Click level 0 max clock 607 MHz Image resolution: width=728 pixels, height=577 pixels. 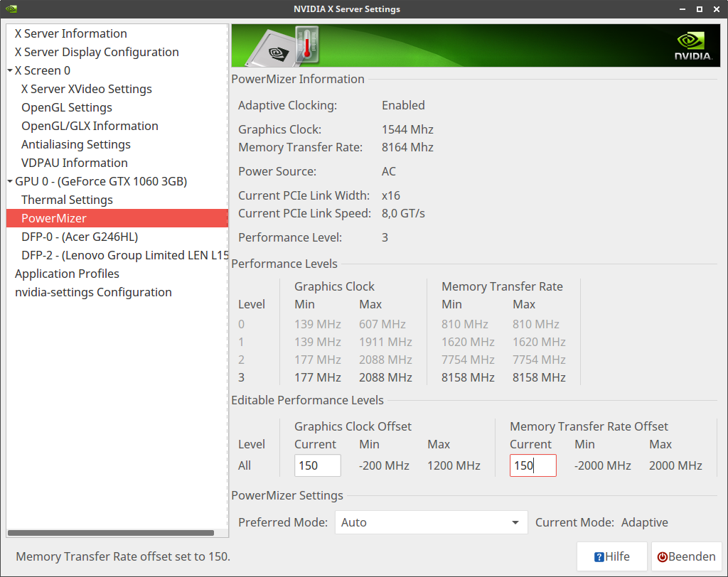coord(382,324)
